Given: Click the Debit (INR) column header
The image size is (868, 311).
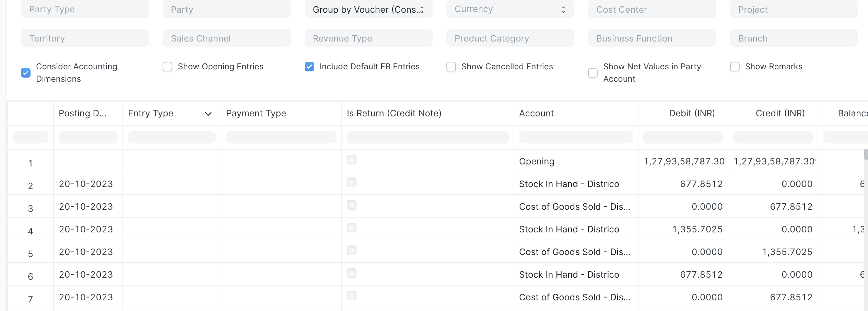Looking at the screenshot, I should [683, 113].
